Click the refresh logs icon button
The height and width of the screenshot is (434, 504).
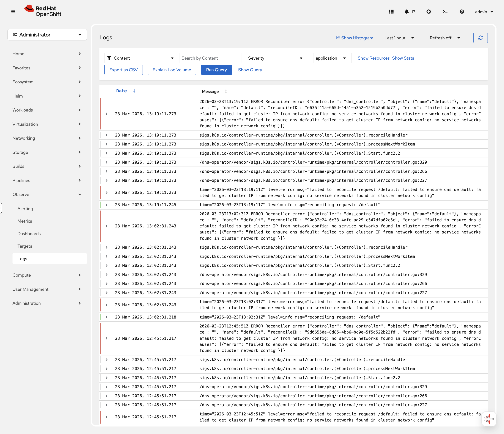click(x=480, y=38)
